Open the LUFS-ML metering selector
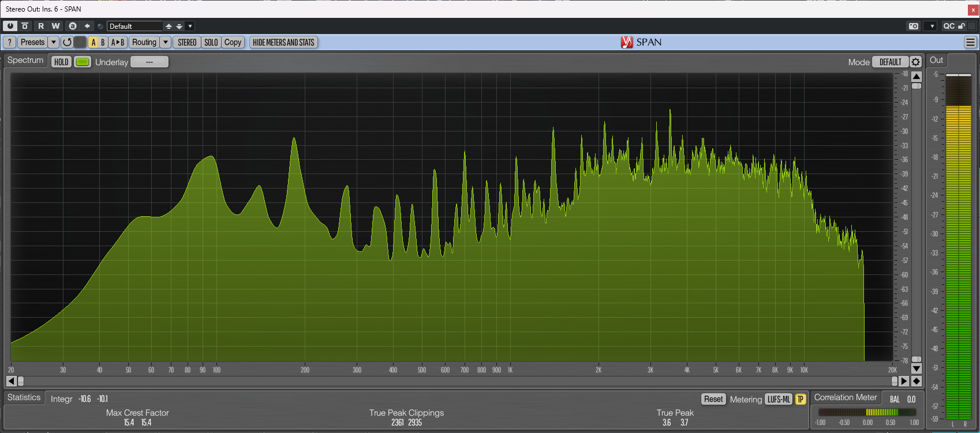Image resolution: width=980 pixels, height=433 pixels. (x=779, y=399)
